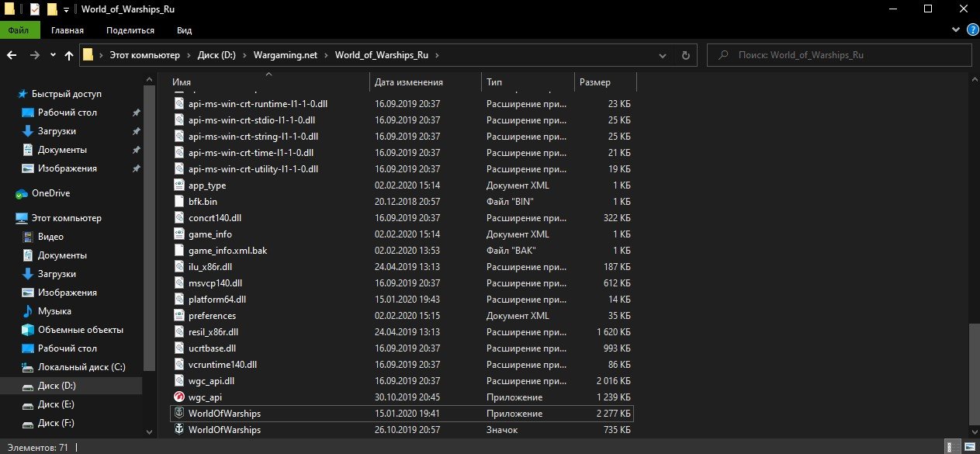Click the preferences XML file icon
The image size is (980, 454).
(x=178, y=316)
